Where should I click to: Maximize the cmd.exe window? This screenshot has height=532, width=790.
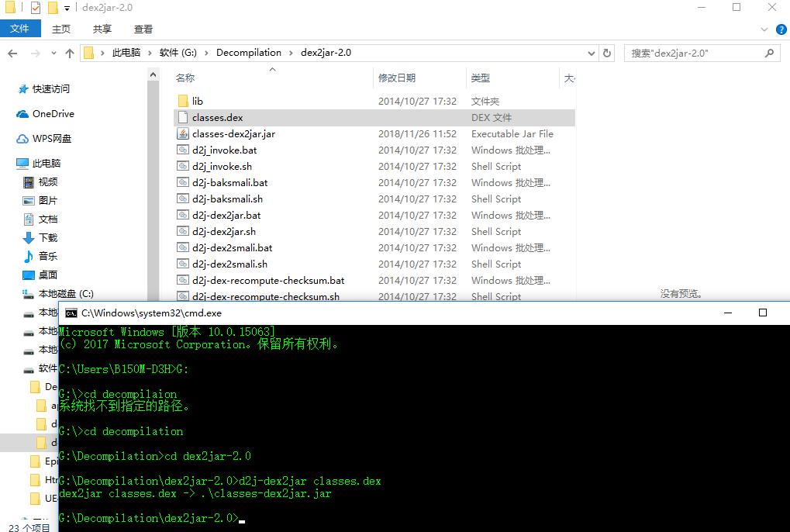point(763,313)
